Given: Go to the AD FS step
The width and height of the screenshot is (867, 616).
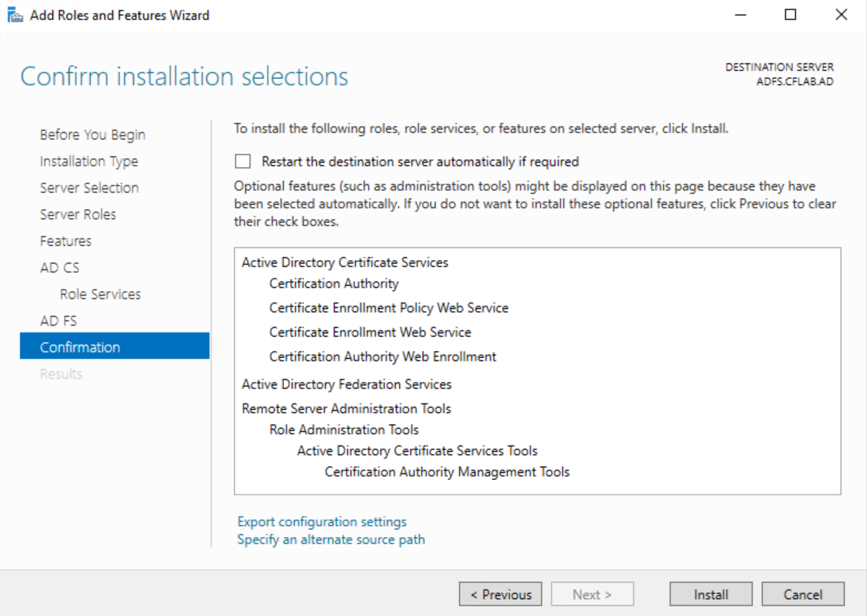Looking at the screenshot, I should coord(58,321).
